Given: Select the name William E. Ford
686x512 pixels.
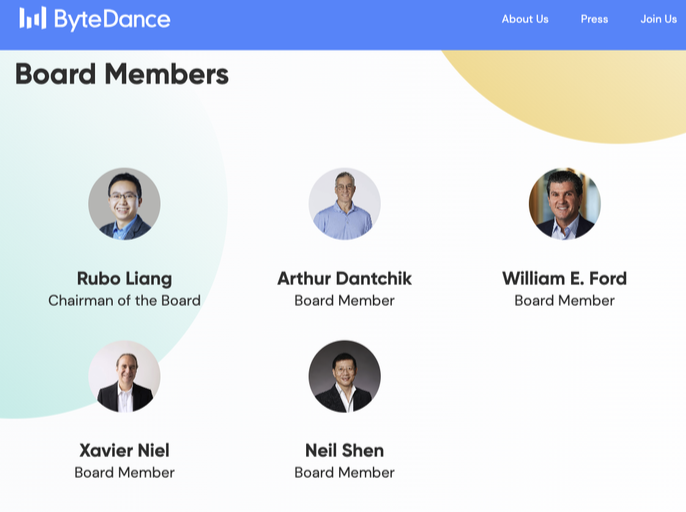Looking at the screenshot, I should (564, 279).
